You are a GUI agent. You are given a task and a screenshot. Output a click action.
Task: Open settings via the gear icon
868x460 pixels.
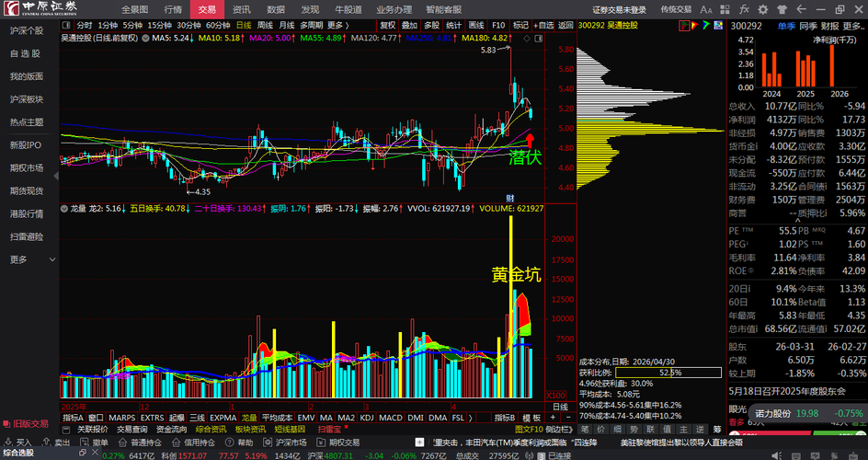pyautogui.click(x=763, y=9)
